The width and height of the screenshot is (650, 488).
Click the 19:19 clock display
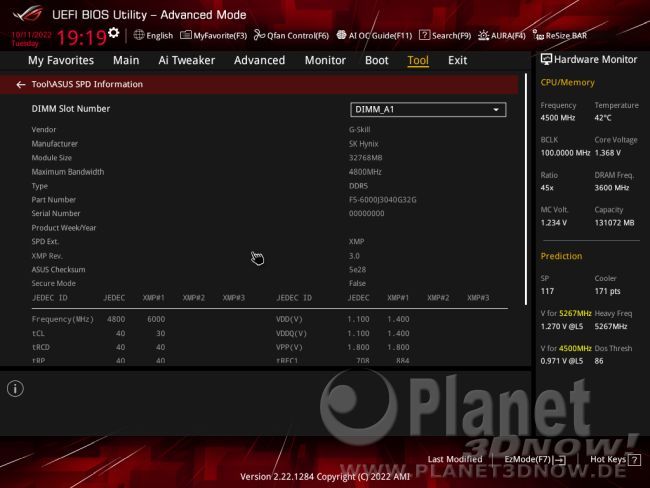pos(82,37)
